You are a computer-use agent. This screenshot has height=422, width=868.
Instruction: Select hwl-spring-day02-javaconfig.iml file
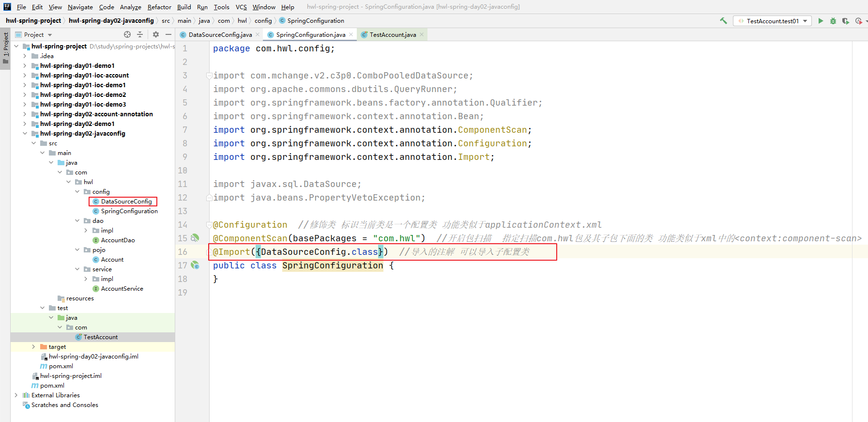pyautogui.click(x=93, y=356)
